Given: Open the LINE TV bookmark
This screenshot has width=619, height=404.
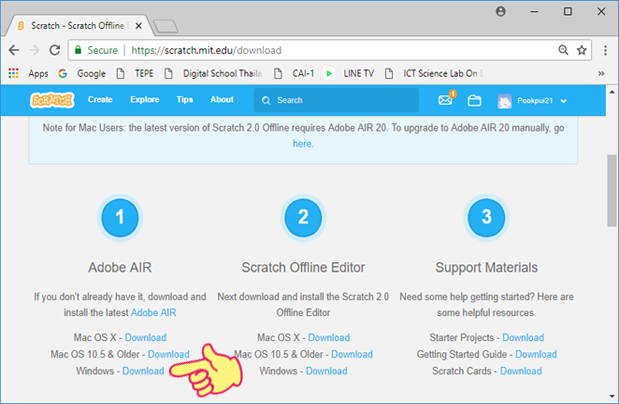Looking at the screenshot, I should pyautogui.click(x=349, y=73).
